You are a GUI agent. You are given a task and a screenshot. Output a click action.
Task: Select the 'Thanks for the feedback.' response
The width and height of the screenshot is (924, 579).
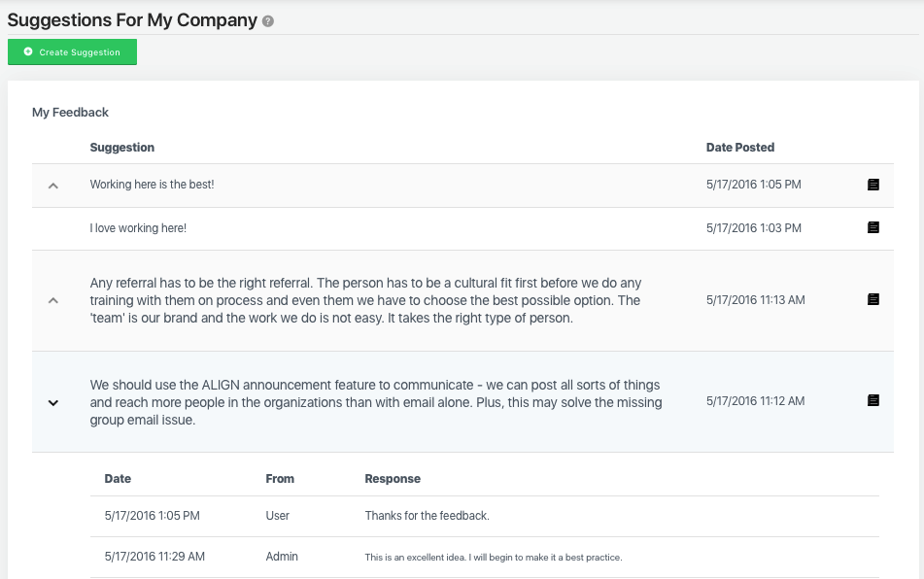point(427,516)
